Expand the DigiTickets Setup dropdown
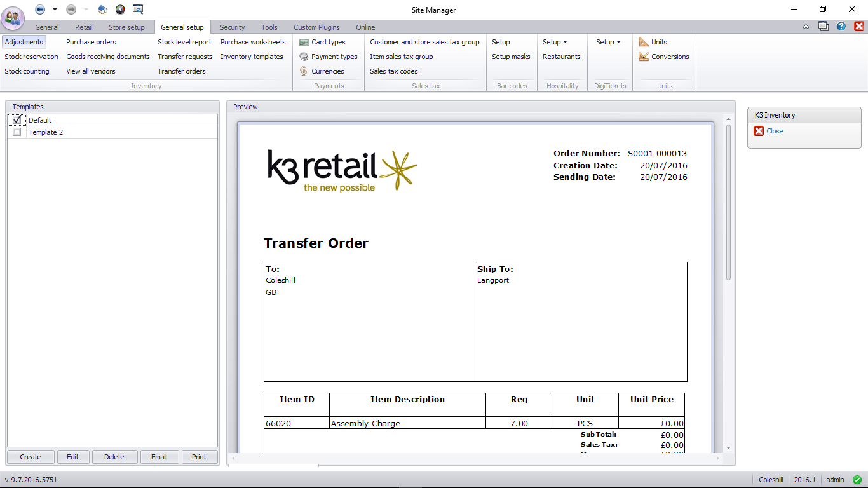 [x=608, y=42]
